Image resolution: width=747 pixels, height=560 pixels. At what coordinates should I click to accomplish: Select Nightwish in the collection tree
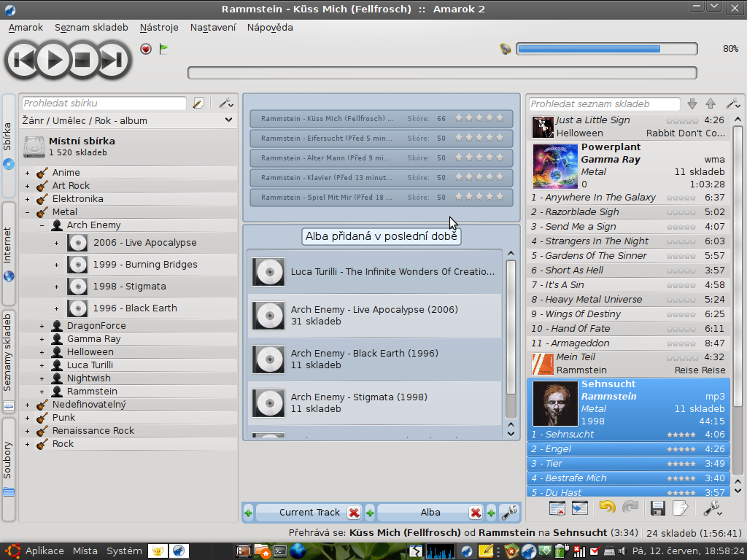pyautogui.click(x=88, y=378)
